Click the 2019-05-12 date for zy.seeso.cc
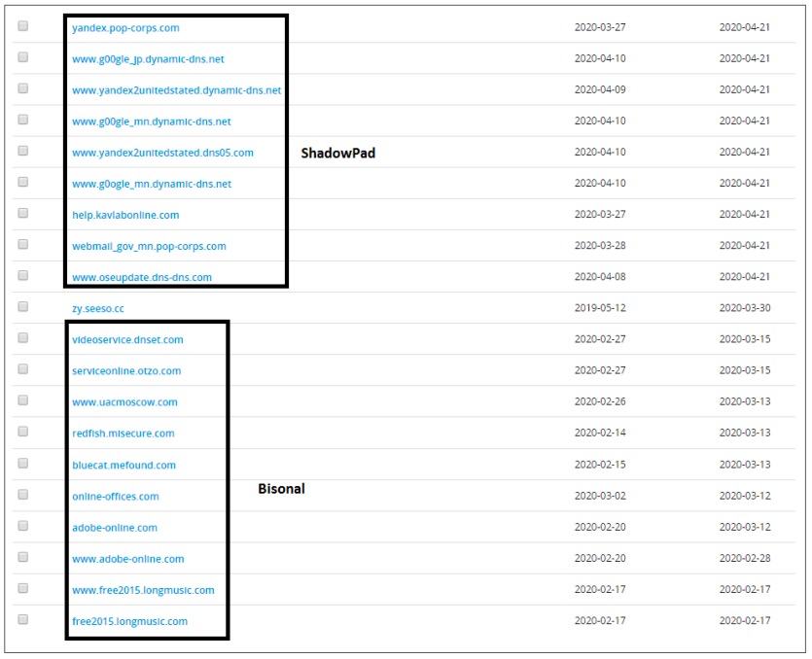Image resolution: width=812 pixels, height=659 pixels. pyautogui.click(x=600, y=308)
